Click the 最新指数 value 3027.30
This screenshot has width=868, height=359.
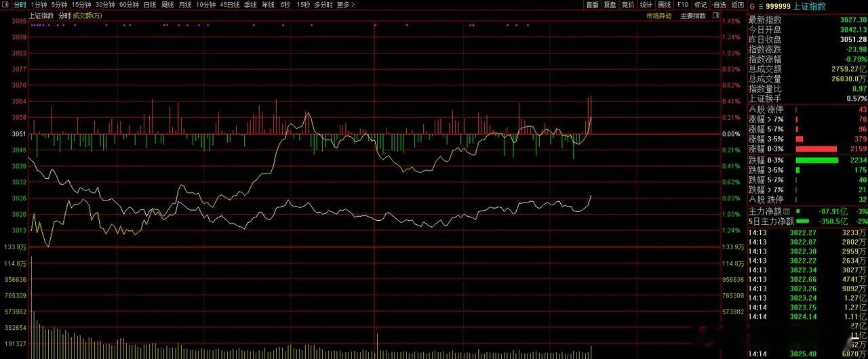pos(854,20)
